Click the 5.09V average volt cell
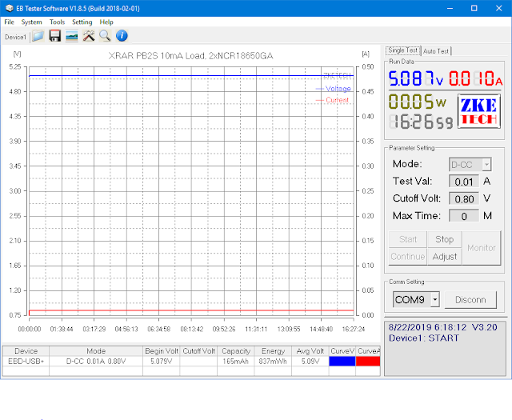Image resolution: width=512 pixels, height=420 pixels. coord(310,362)
